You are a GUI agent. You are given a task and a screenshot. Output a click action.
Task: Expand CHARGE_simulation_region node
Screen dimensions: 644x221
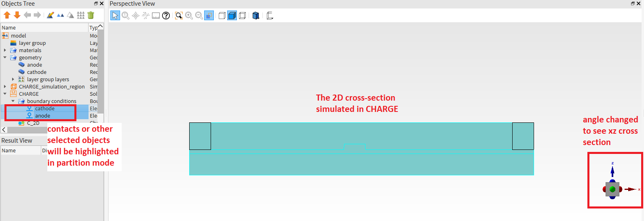pos(5,86)
